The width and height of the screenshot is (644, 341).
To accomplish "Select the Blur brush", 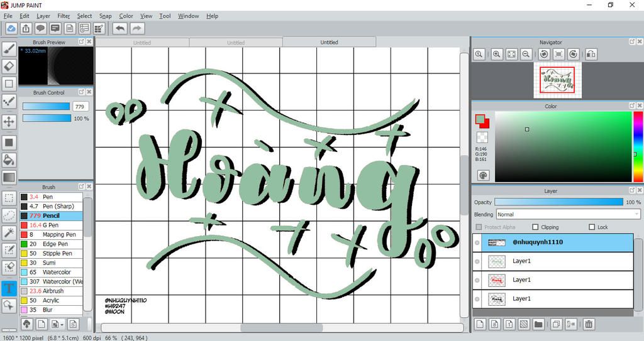I will [x=51, y=310].
